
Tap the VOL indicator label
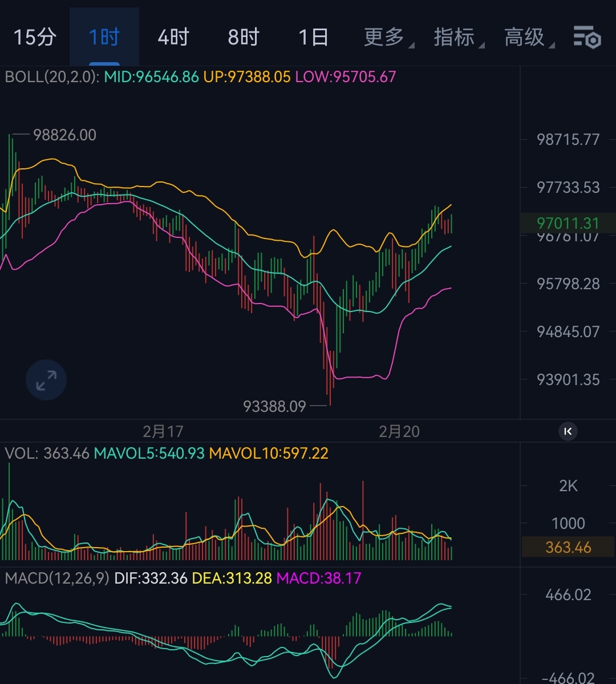coord(21,454)
